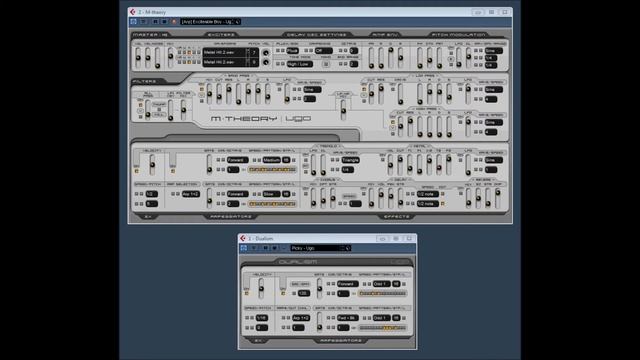Click the top exciter volume knob
Screen dimensions: 640x360
pyautogui.click(x=266, y=53)
